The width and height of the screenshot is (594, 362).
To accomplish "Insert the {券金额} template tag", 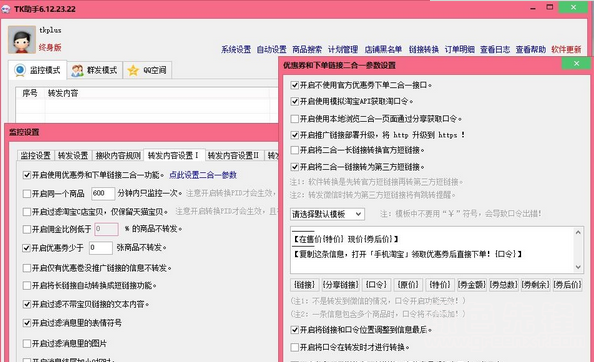I will click(x=471, y=285).
